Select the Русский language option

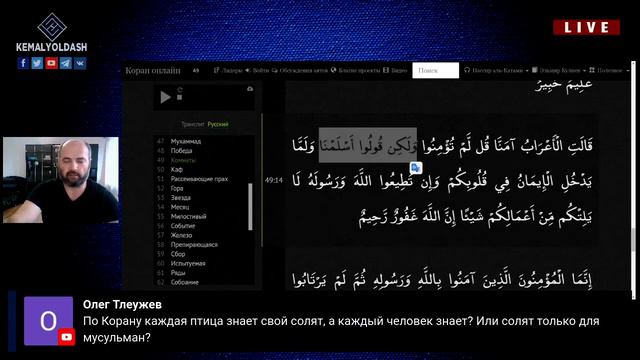click(218, 124)
